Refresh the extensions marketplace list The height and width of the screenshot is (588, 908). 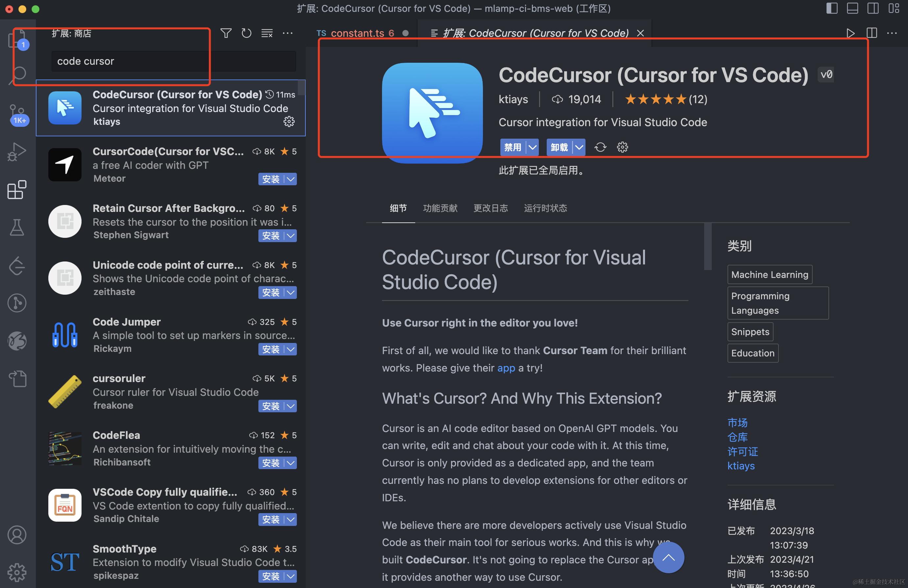pos(247,34)
